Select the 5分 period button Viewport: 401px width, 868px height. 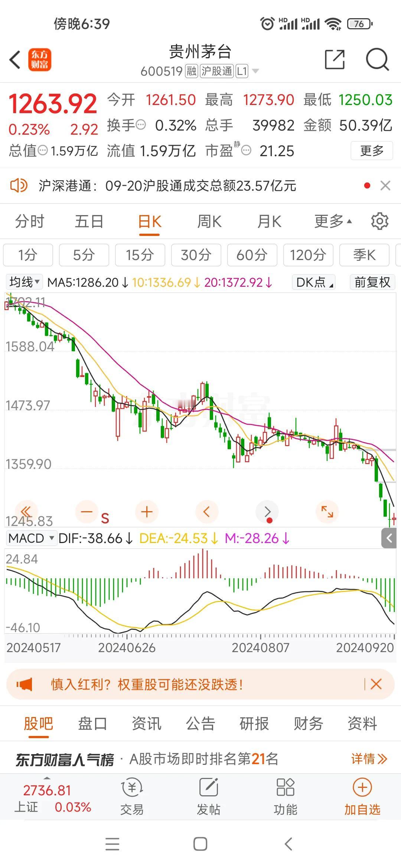(x=84, y=255)
